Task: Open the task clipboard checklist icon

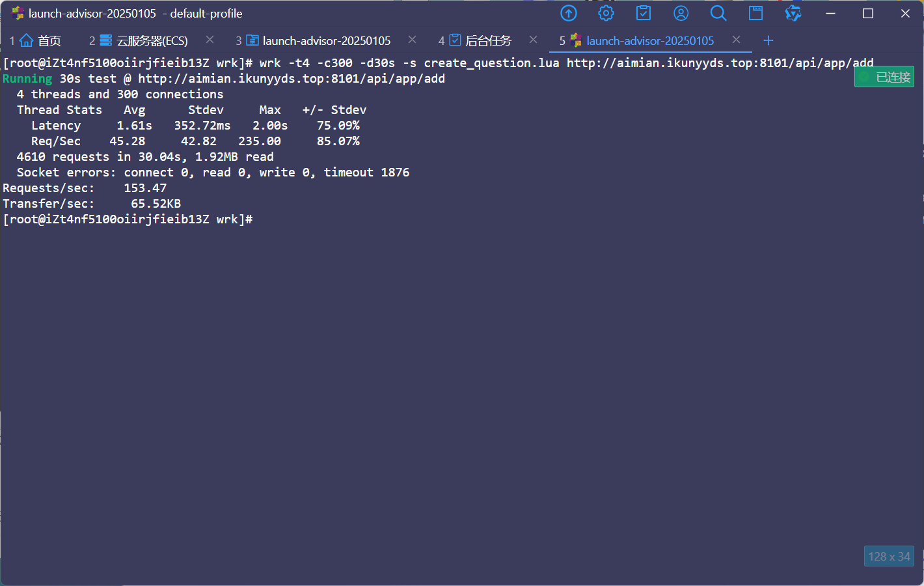Action: pos(644,14)
